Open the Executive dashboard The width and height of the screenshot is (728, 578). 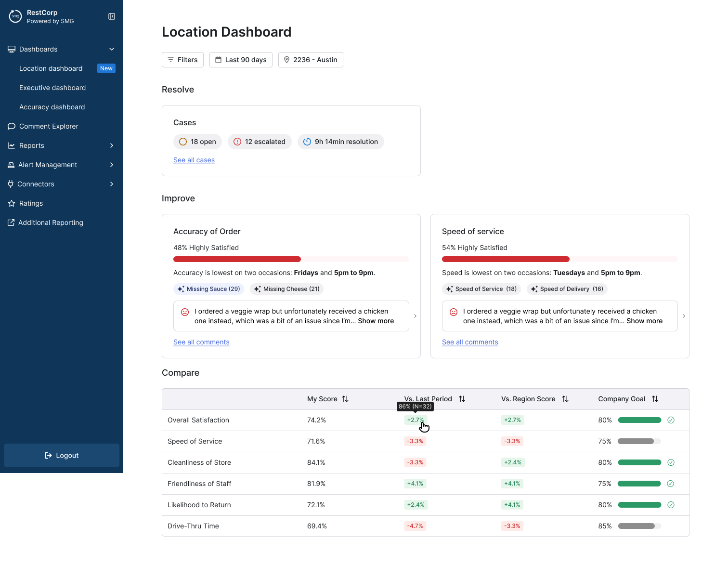pos(52,88)
